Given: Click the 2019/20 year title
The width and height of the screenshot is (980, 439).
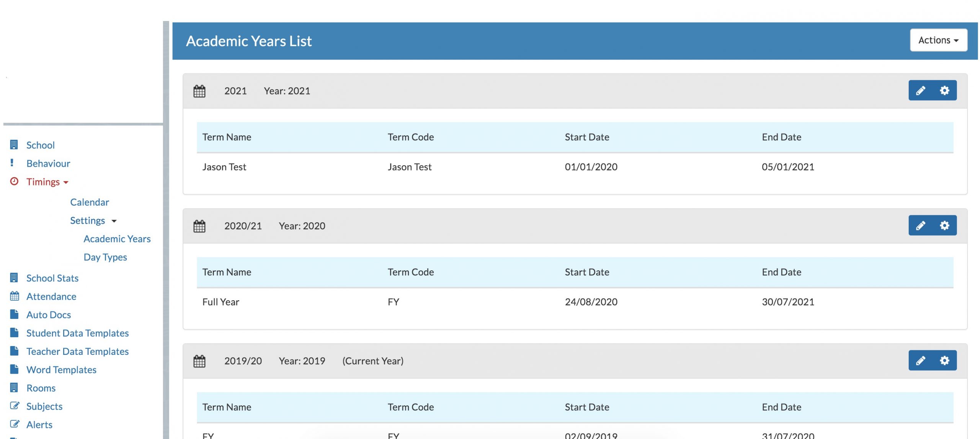Looking at the screenshot, I should (243, 361).
